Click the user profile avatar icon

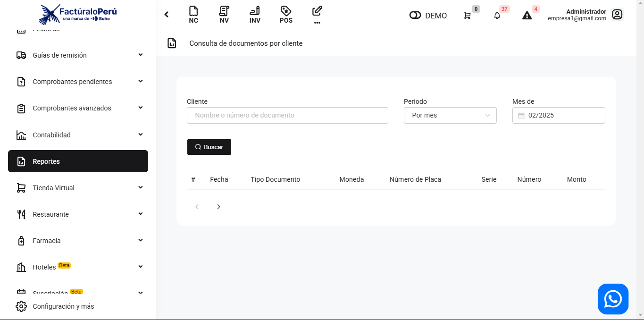click(x=617, y=15)
